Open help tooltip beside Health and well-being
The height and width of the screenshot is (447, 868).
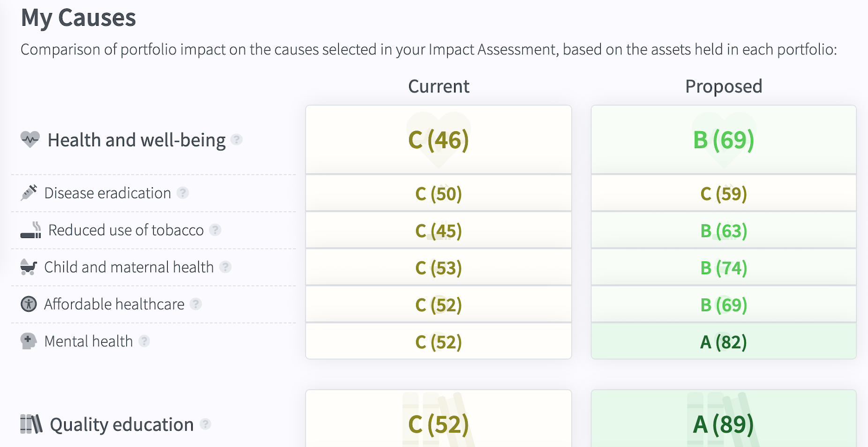pos(237,140)
